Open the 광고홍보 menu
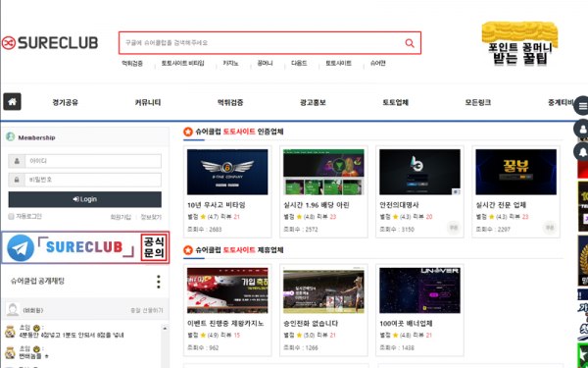This screenshot has width=588, height=368. pos(313,102)
